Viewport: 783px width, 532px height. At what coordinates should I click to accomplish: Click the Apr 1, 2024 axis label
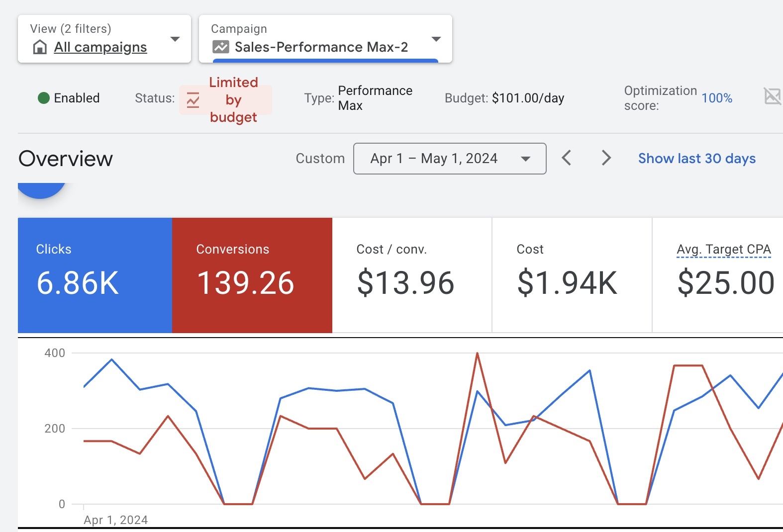click(x=116, y=520)
